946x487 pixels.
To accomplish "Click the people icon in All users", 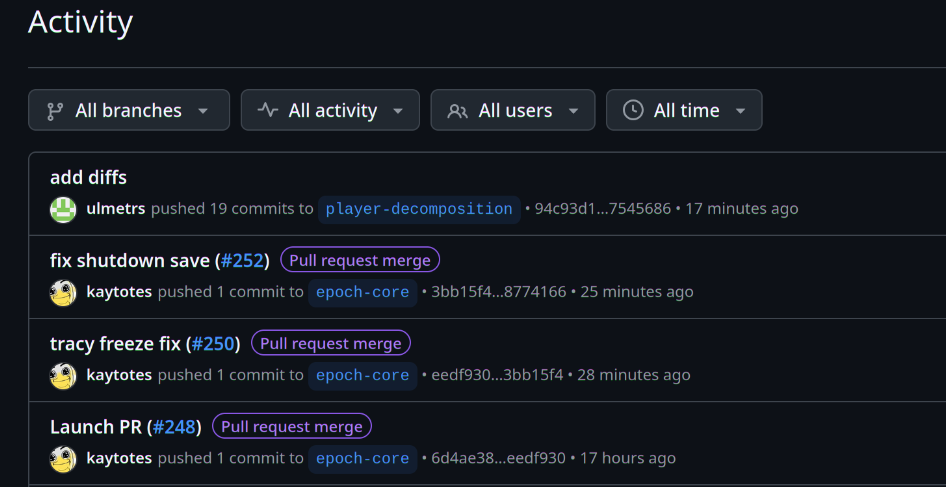I will pos(457,111).
